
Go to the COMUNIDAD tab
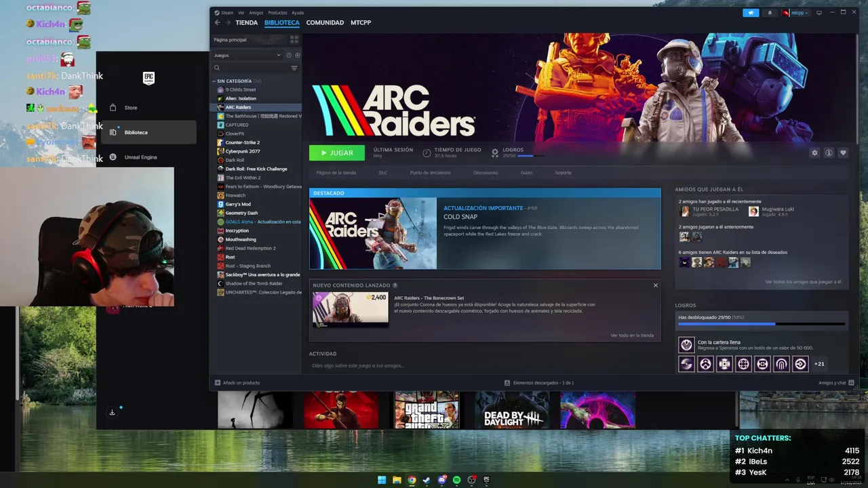point(325,22)
